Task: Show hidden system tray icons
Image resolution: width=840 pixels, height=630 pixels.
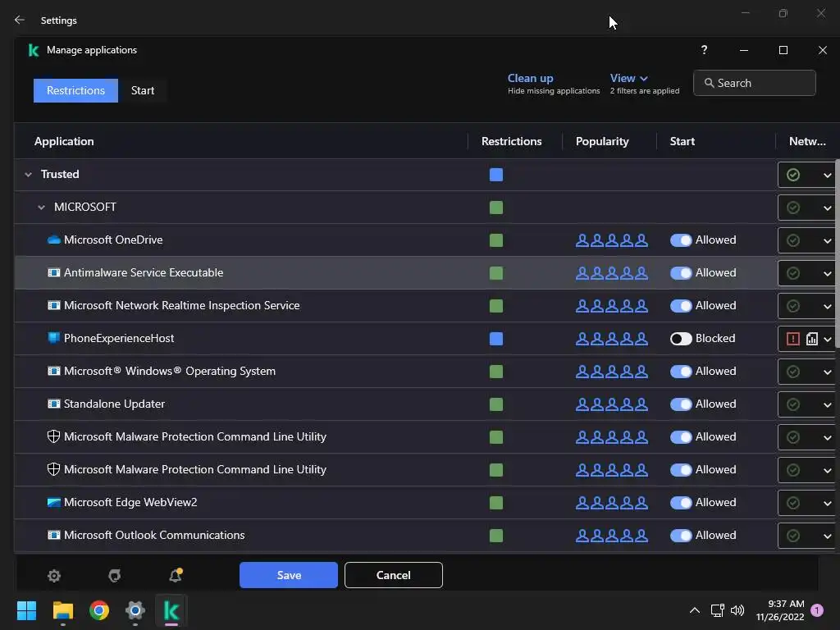Action: [x=694, y=610]
